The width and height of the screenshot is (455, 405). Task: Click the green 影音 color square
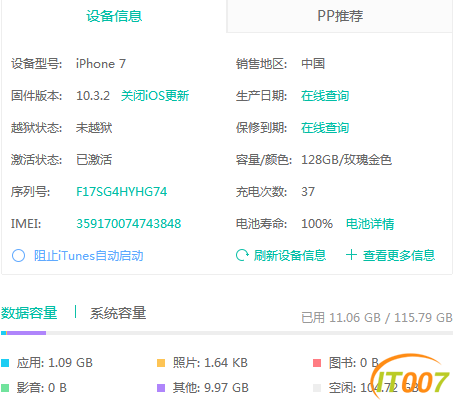point(5,388)
